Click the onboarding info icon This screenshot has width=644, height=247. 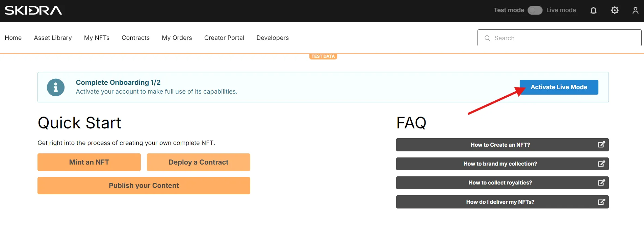click(x=56, y=88)
